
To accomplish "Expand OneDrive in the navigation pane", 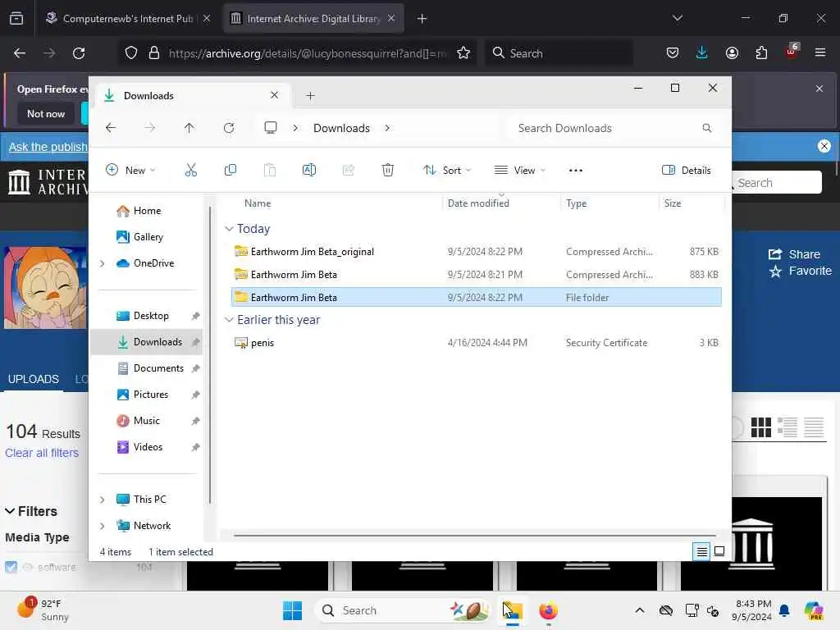I will point(103,263).
